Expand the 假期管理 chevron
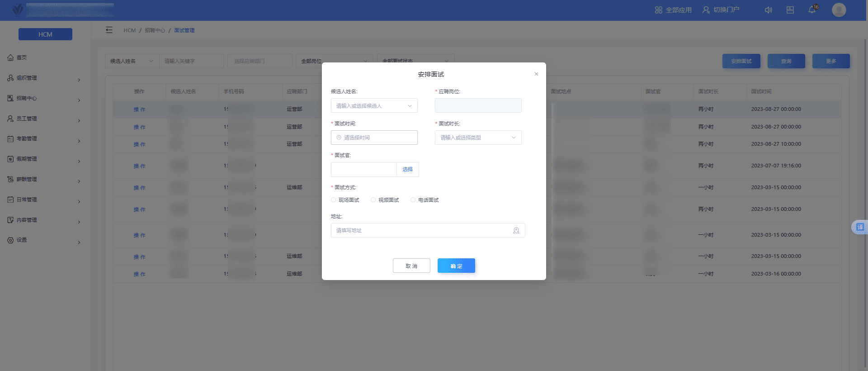The width and height of the screenshot is (868, 371). pos(79,162)
